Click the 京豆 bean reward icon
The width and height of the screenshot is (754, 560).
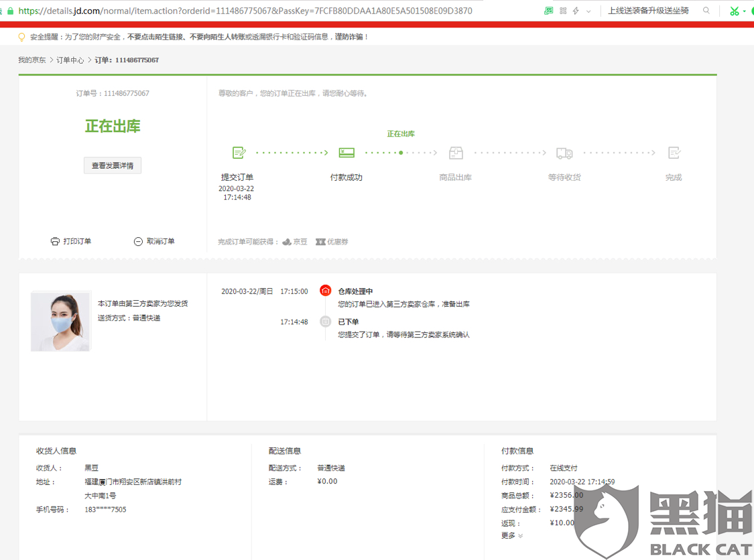pyautogui.click(x=287, y=242)
